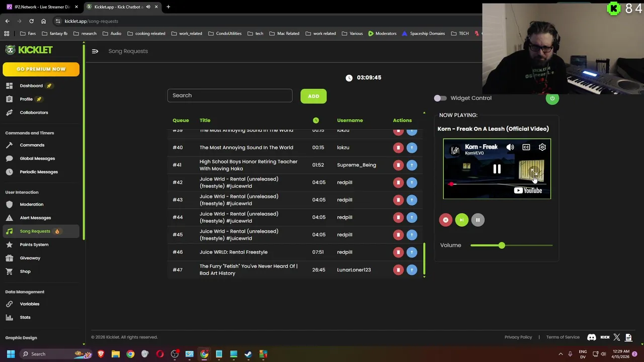Screen dimensions: 644x362
Task: Pause playback with the gray pause button
Action: pyautogui.click(x=477, y=220)
